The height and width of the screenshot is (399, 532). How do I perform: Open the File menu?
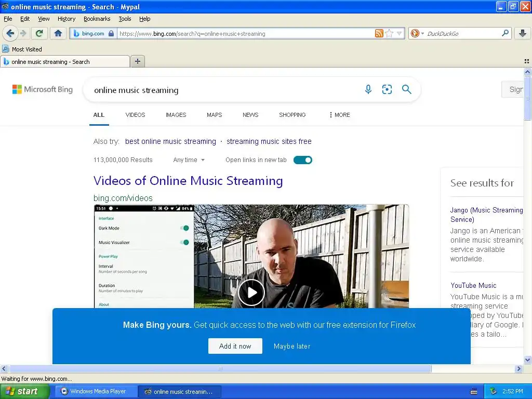click(8, 19)
